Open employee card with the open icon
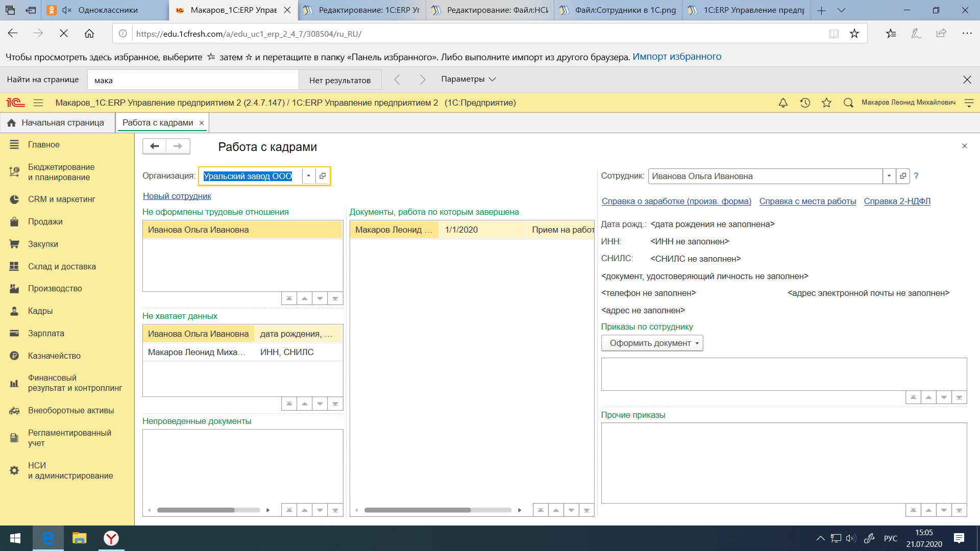The width and height of the screenshot is (980, 551). pos(903,176)
